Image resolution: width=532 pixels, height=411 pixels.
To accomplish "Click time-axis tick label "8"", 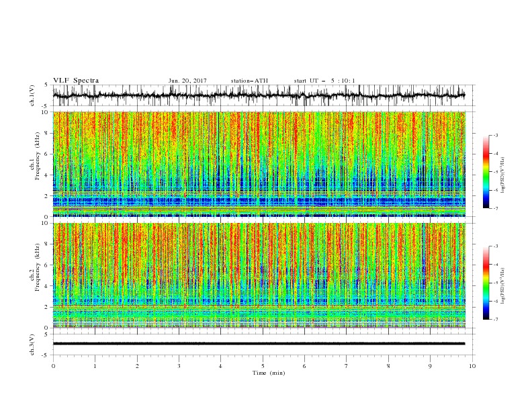I will tap(388, 366).
